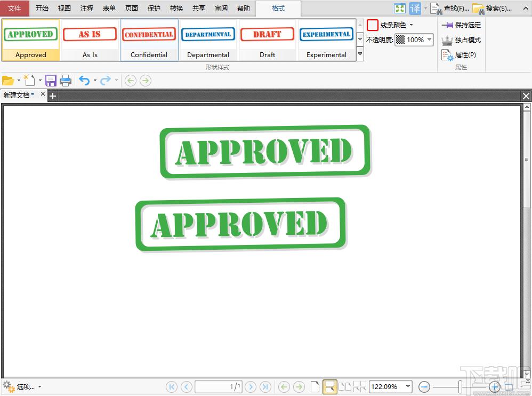Select the Confidential stamp style

149,40
